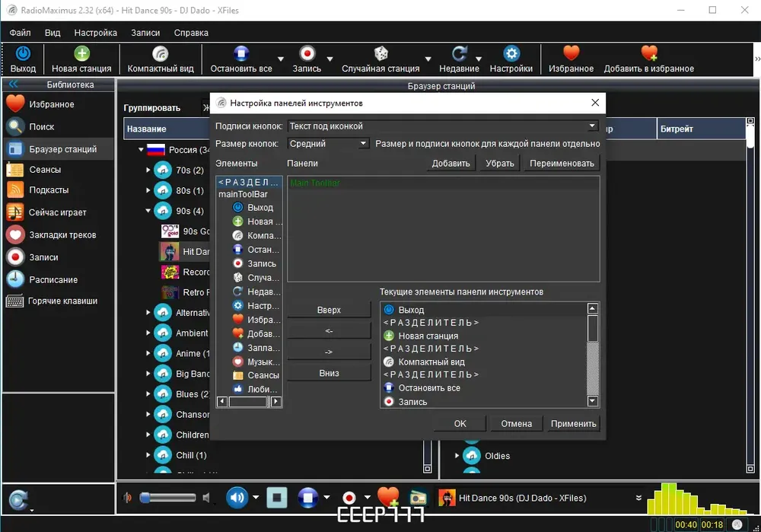761x532 pixels.
Task: Open dropdown arrow next to Случайная станция
Action: (x=428, y=59)
